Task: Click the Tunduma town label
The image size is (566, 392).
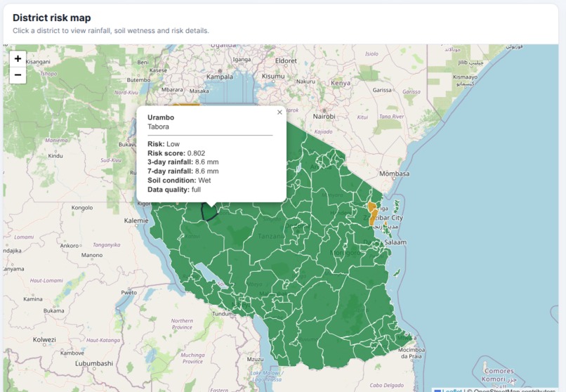Action: [x=224, y=314]
